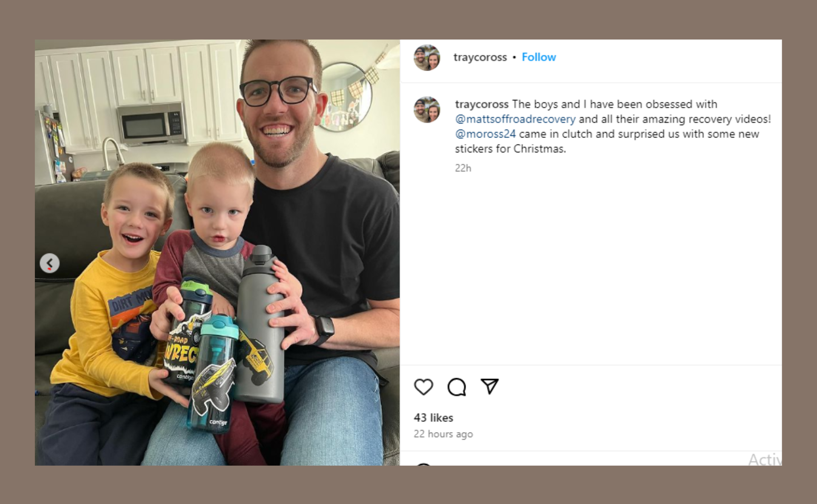
Task: Like the post with the heart icon
Action: pos(423,387)
